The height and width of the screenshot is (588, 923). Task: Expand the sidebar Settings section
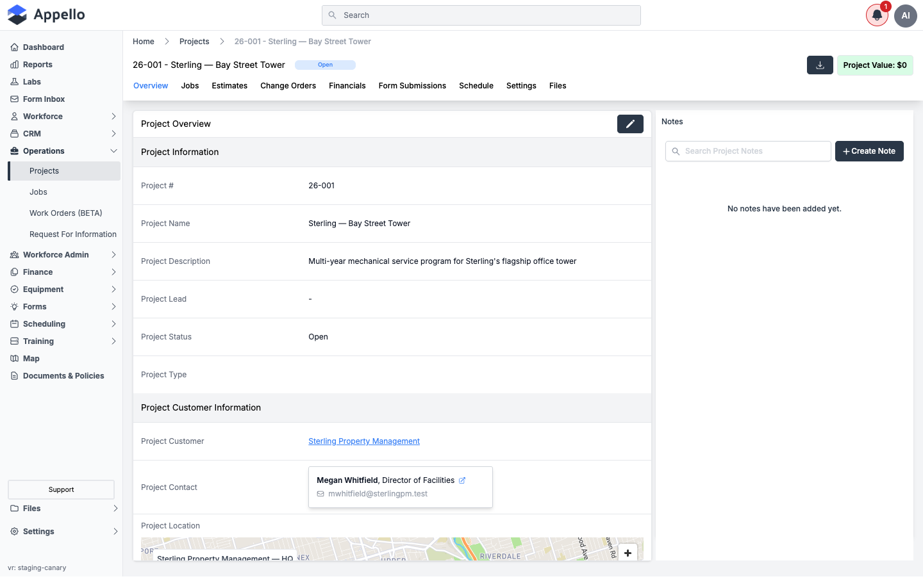pyautogui.click(x=64, y=532)
